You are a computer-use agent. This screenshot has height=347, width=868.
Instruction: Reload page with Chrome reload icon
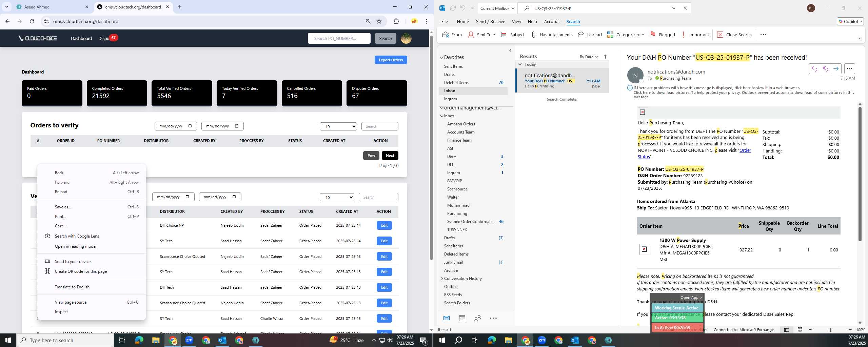pyautogui.click(x=32, y=21)
